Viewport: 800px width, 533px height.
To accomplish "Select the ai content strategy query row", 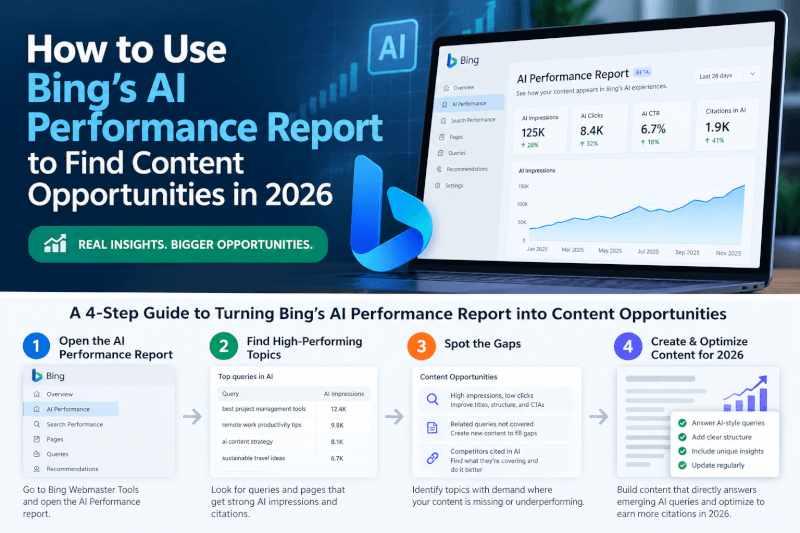I will point(294,442).
